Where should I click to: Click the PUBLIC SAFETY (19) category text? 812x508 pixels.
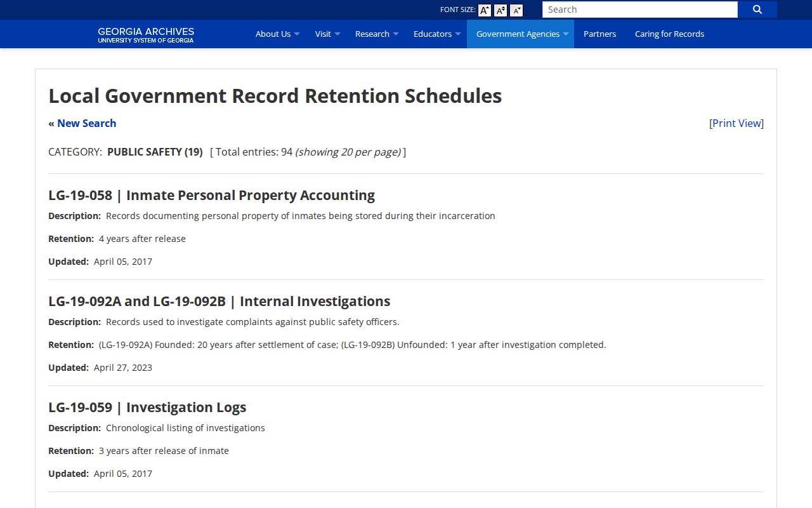(x=155, y=152)
